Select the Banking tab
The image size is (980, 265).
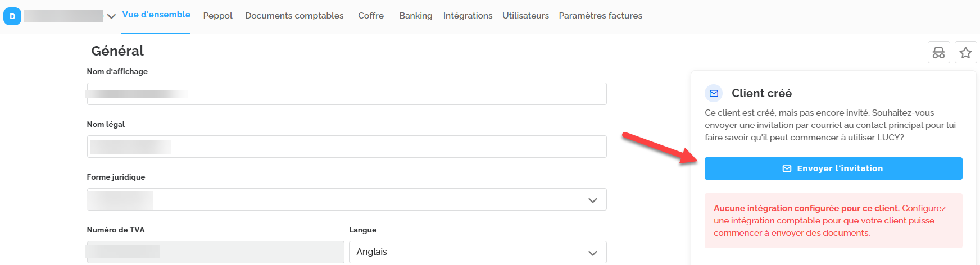tap(416, 16)
